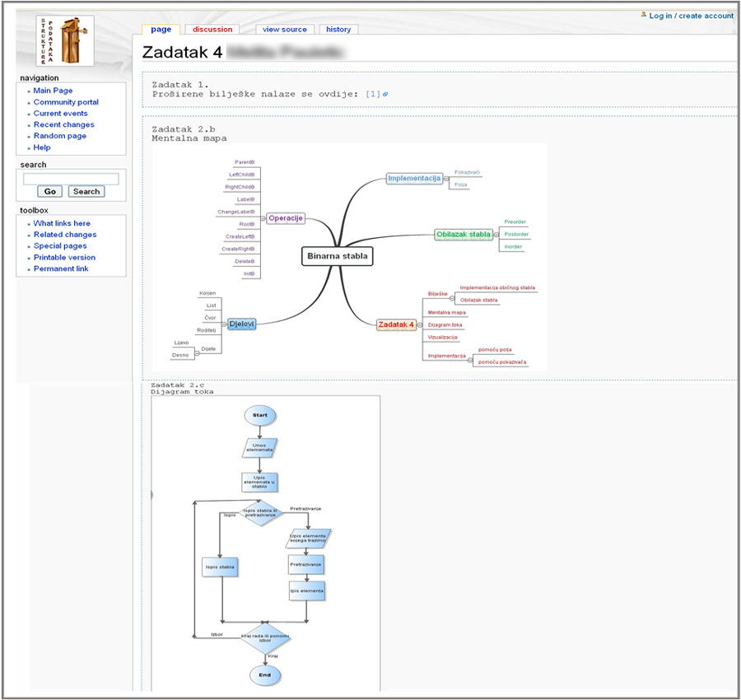This screenshot has height=700, width=741.
Task: Collapse the red Implementacija sub-branch toggle
Action: coord(470,360)
